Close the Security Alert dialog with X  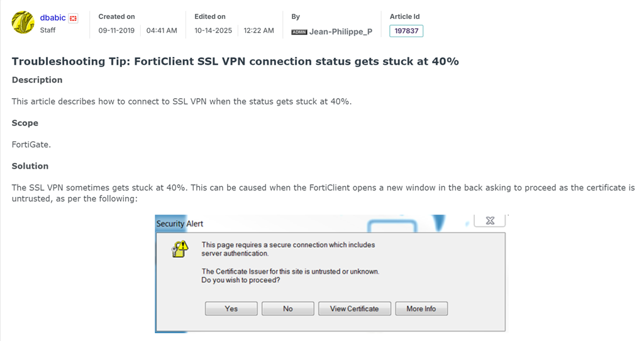pos(490,221)
